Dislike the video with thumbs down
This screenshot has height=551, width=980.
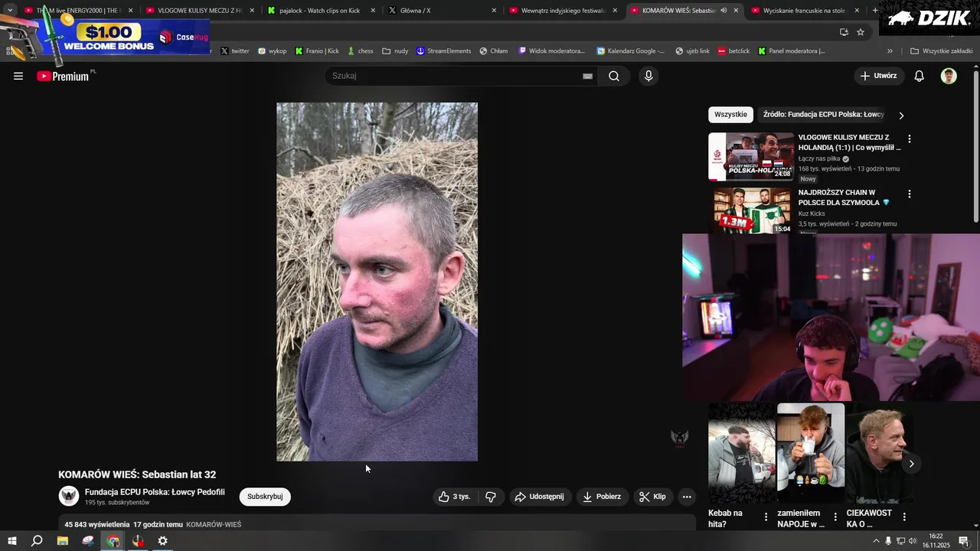(x=491, y=497)
